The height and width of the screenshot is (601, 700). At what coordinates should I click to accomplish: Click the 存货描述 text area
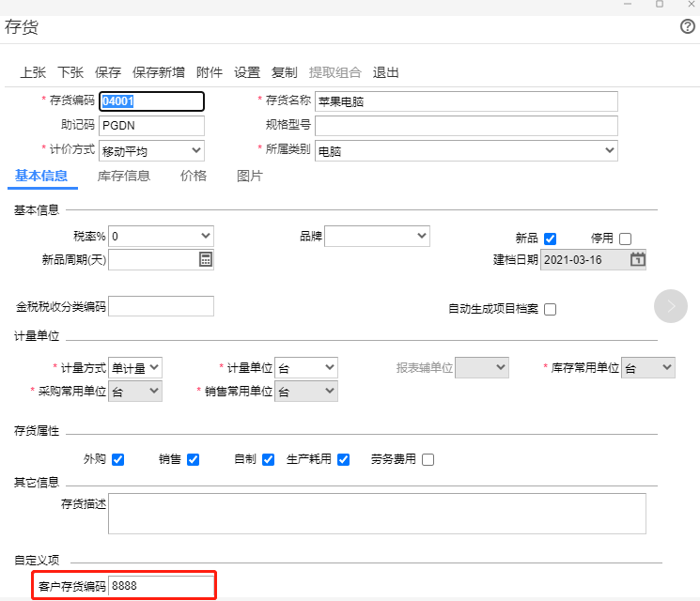click(377, 514)
